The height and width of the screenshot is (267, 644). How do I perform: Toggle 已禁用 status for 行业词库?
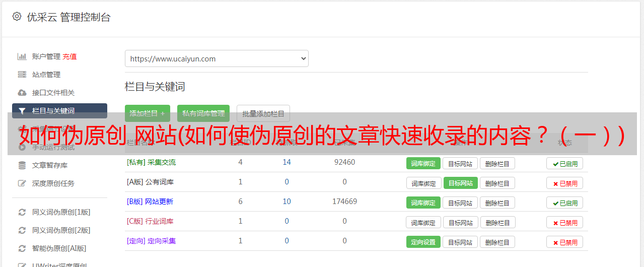tap(565, 222)
